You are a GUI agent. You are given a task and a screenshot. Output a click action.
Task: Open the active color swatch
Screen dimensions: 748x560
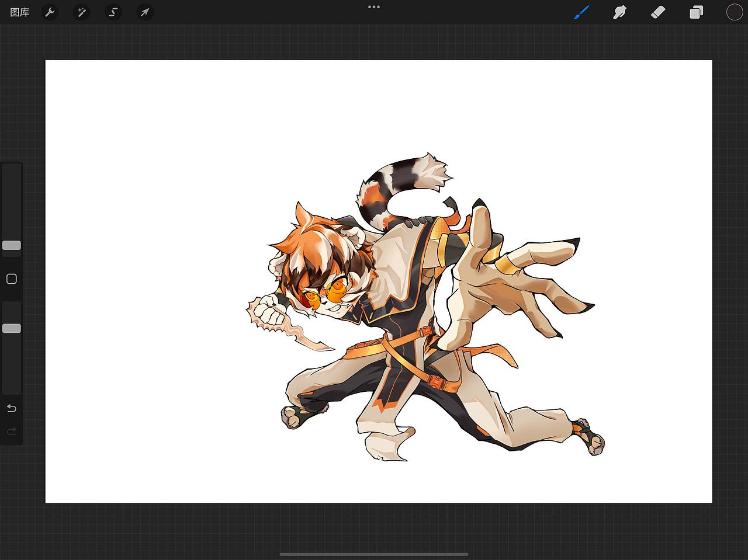click(x=734, y=12)
